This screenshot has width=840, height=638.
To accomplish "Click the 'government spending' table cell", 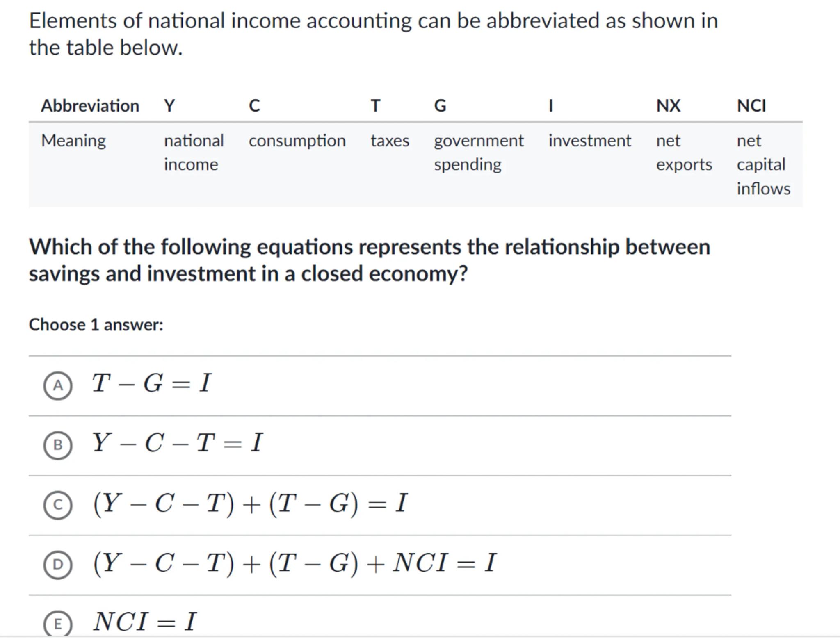I will point(479,153).
